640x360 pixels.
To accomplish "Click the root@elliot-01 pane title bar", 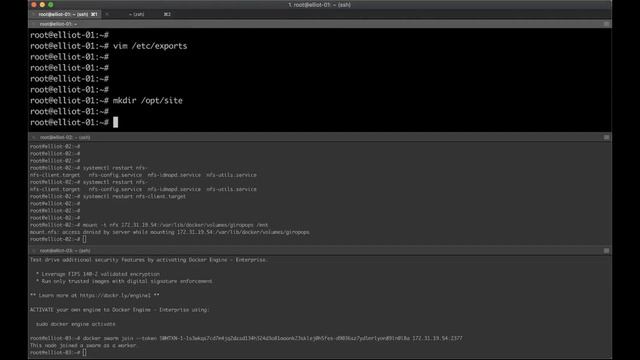I will (320, 24).
